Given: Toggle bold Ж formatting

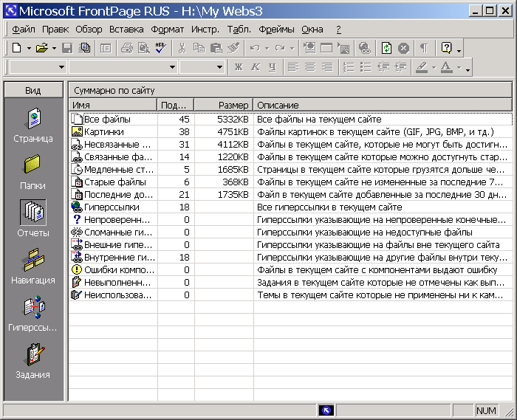Looking at the screenshot, I should pos(239,67).
